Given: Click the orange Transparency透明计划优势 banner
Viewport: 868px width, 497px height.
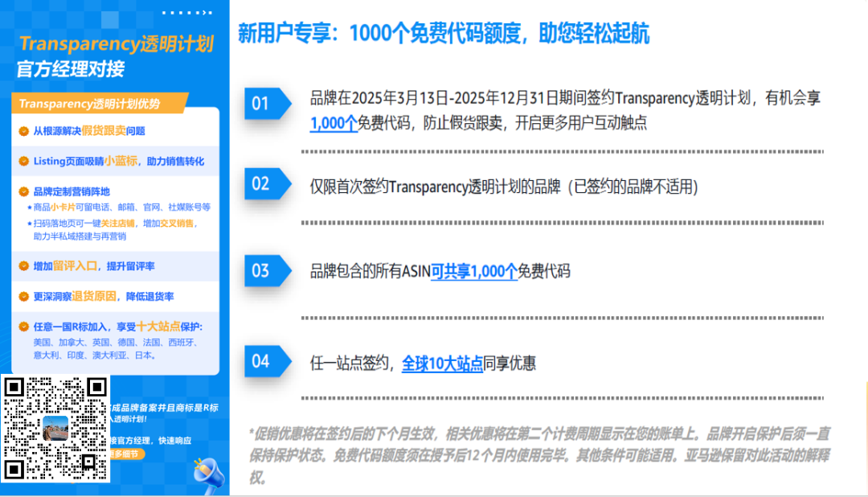Looking at the screenshot, I should [100, 103].
